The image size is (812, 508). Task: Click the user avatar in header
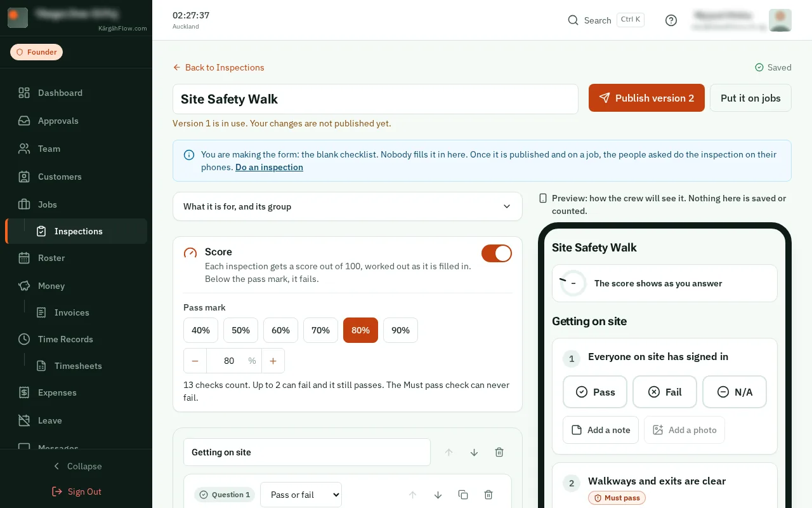click(x=780, y=20)
